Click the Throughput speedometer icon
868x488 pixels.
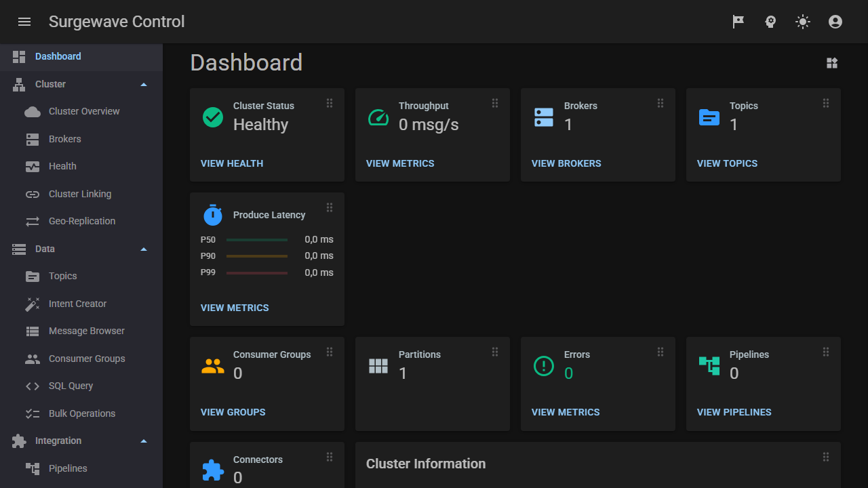click(x=378, y=117)
